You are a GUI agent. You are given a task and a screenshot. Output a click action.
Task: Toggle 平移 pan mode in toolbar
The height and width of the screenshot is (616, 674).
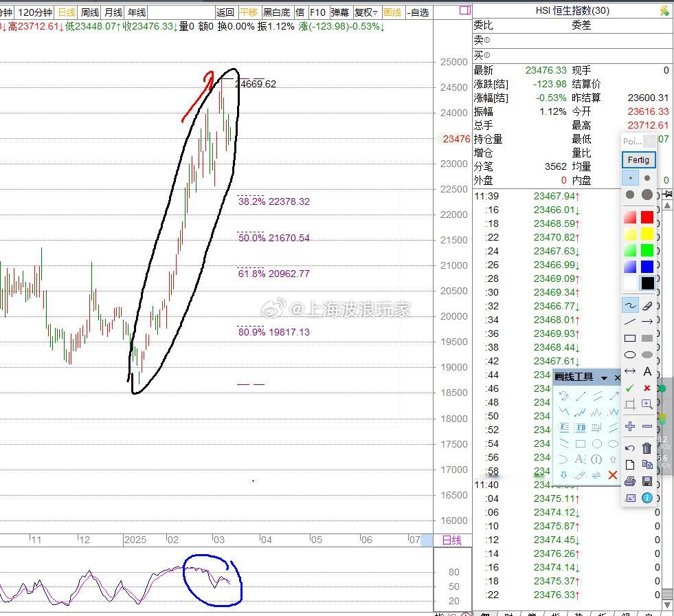tap(249, 12)
